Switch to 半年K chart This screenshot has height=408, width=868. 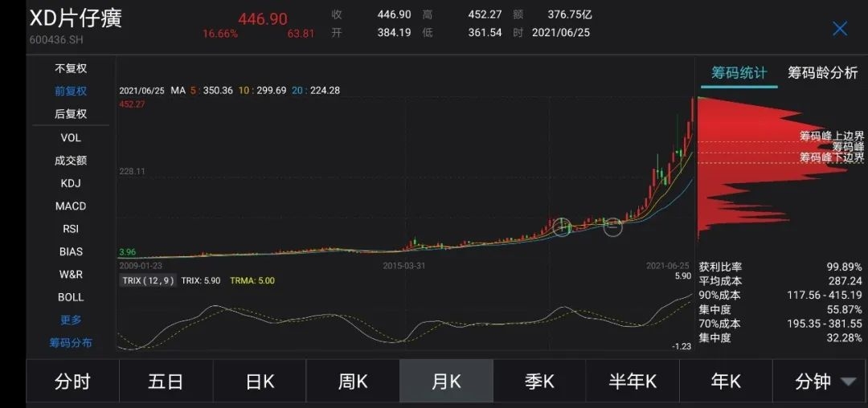pos(633,381)
